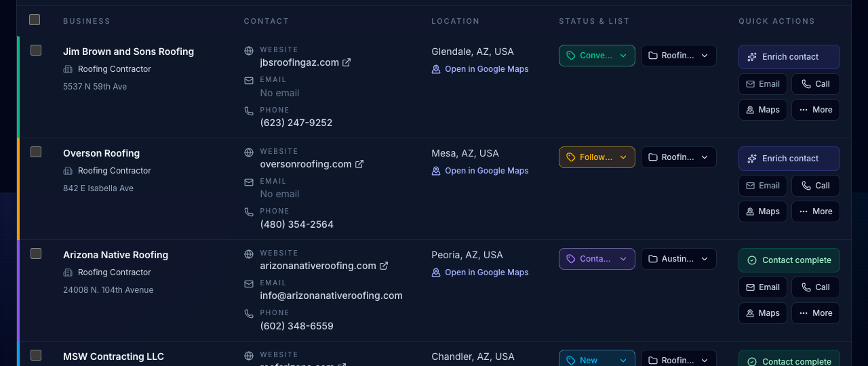Click the external link icon beside arizonanativeroofing.com
This screenshot has height=366, width=868.
pyautogui.click(x=384, y=266)
